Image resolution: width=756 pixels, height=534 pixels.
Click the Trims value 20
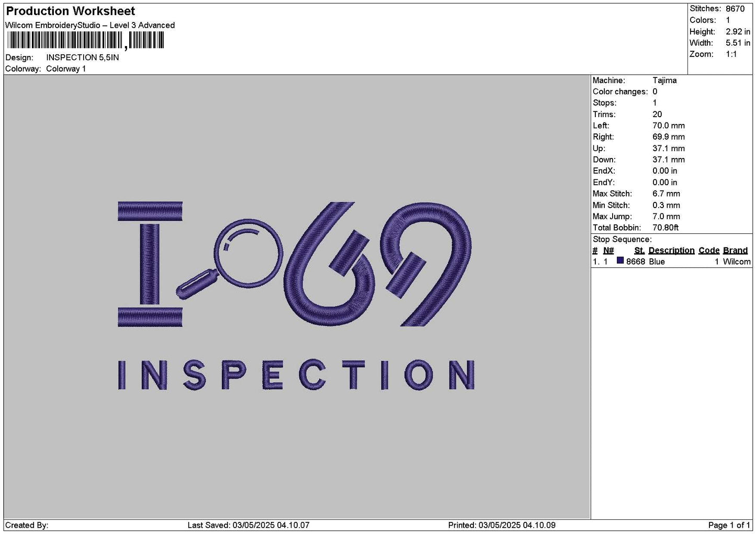(x=657, y=115)
